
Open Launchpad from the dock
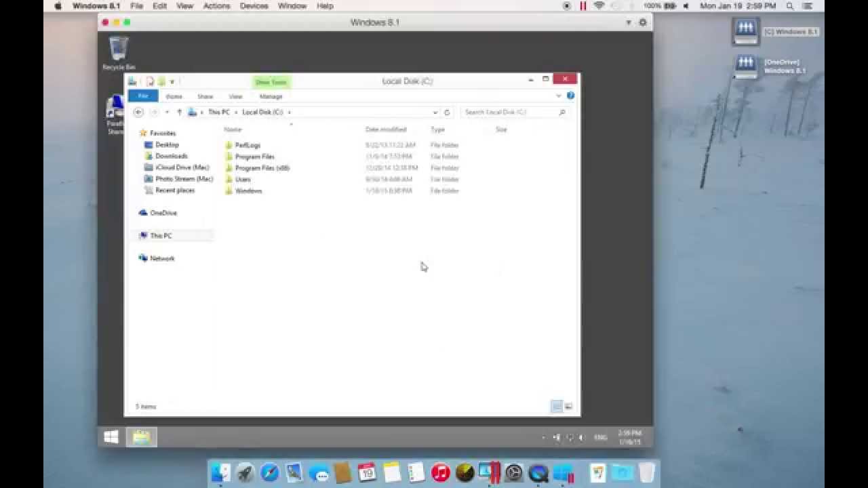[x=245, y=472]
